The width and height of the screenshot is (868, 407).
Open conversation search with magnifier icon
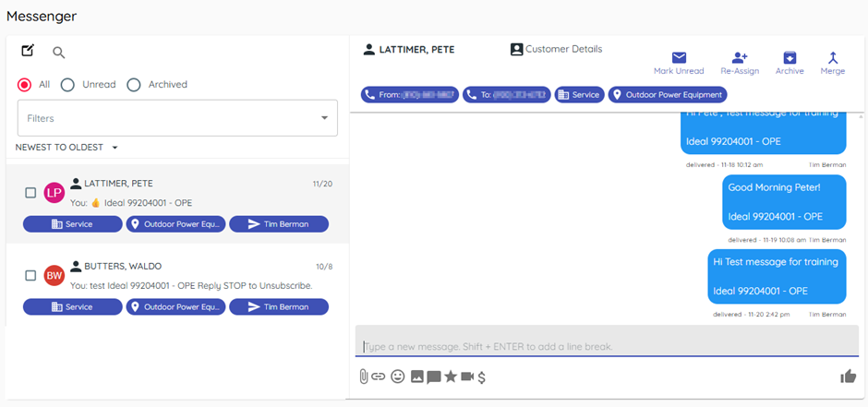tap(59, 53)
